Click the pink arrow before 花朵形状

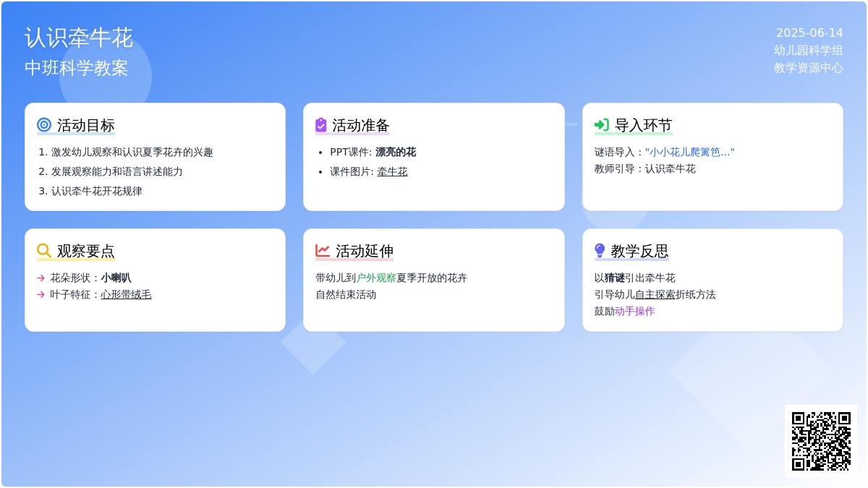41,278
